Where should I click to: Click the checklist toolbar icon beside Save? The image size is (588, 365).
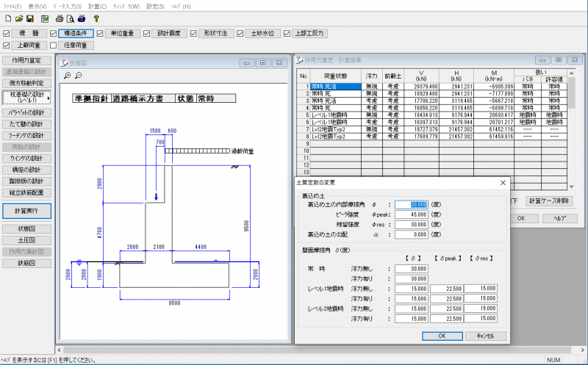coord(45,18)
